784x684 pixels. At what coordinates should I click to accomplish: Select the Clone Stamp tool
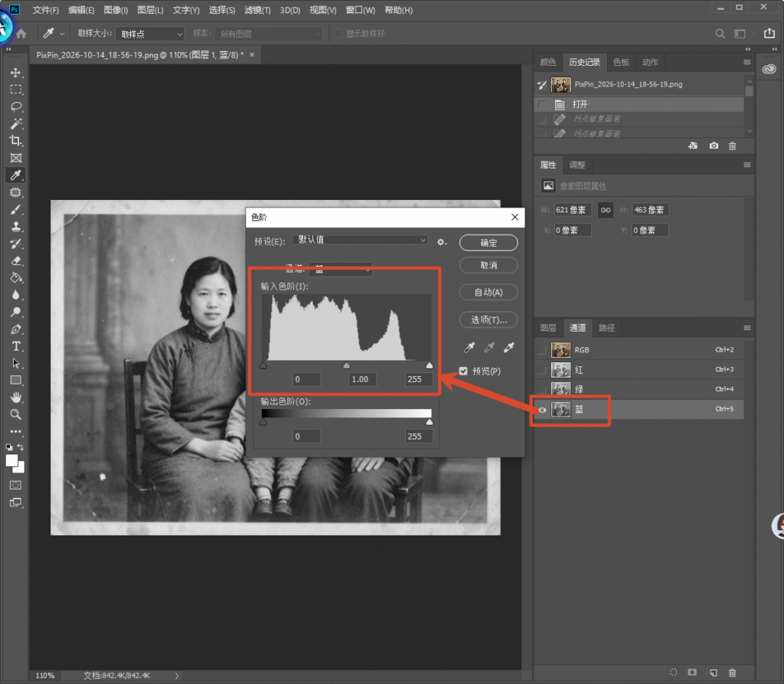tap(16, 227)
